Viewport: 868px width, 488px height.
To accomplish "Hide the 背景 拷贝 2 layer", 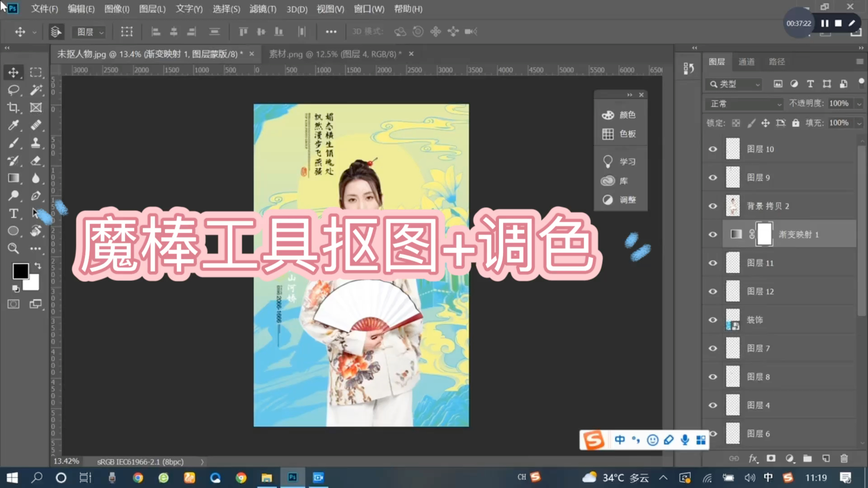I will coord(713,206).
